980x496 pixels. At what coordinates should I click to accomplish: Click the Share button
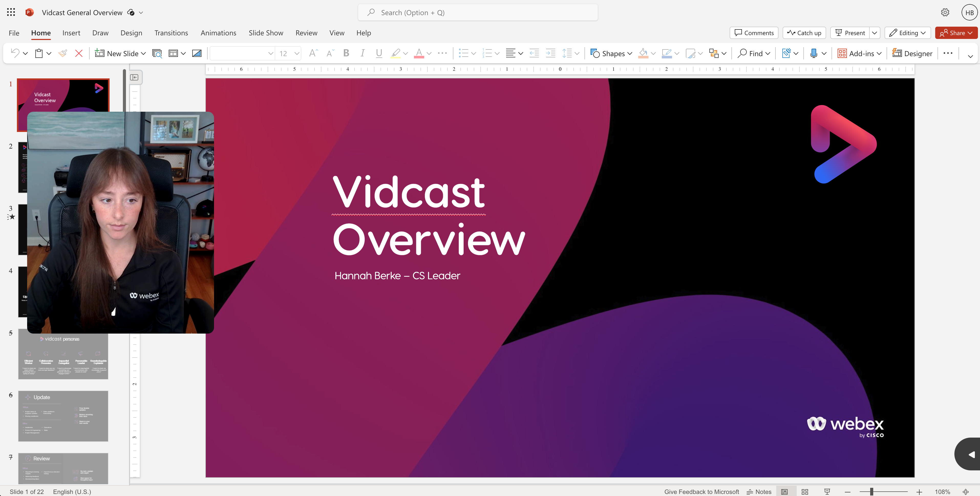[x=956, y=33]
